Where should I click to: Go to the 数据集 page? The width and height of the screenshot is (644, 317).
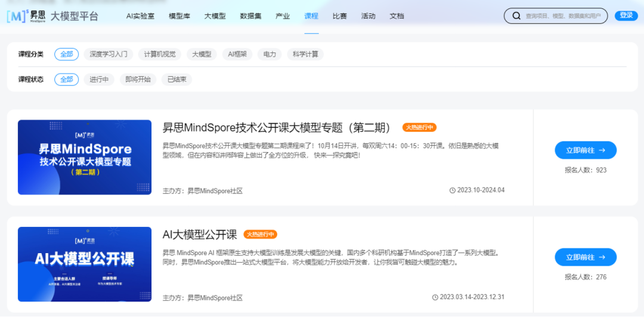pyautogui.click(x=250, y=16)
